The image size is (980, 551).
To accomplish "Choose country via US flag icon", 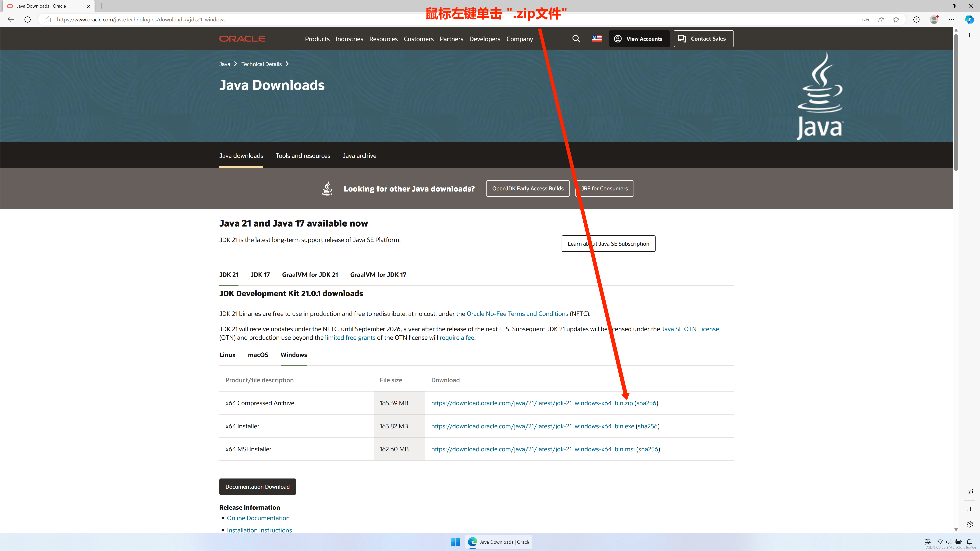I will pyautogui.click(x=597, y=39).
